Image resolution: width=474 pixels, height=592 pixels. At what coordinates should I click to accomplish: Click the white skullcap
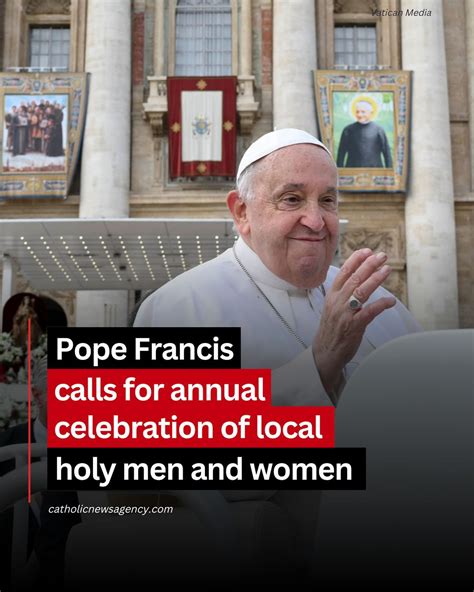(x=282, y=148)
